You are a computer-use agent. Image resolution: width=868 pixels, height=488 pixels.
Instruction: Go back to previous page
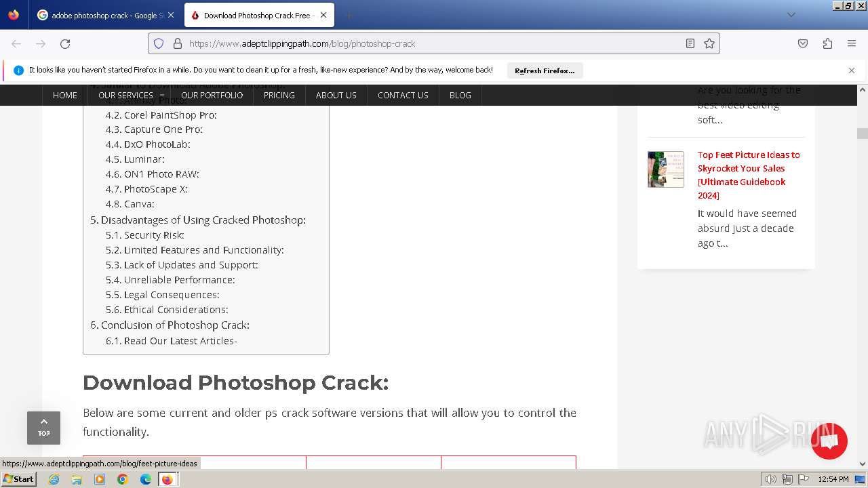pos(16,43)
